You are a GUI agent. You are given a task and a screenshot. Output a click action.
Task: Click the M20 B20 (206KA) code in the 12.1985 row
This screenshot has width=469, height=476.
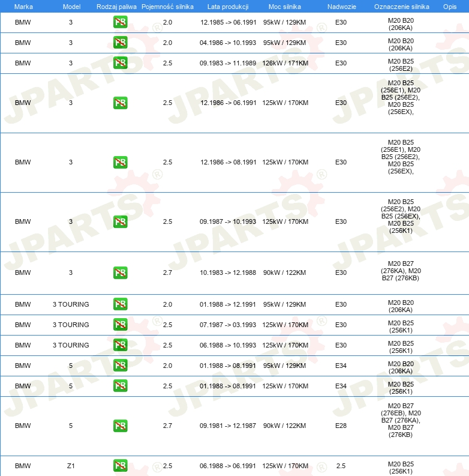coord(401,24)
